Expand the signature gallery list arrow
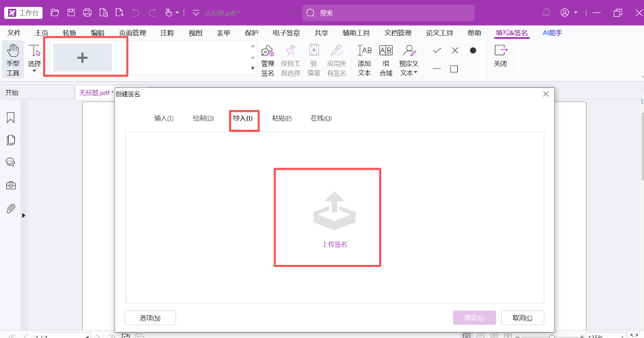This screenshot has height=338, width=644. click(252, 68)
